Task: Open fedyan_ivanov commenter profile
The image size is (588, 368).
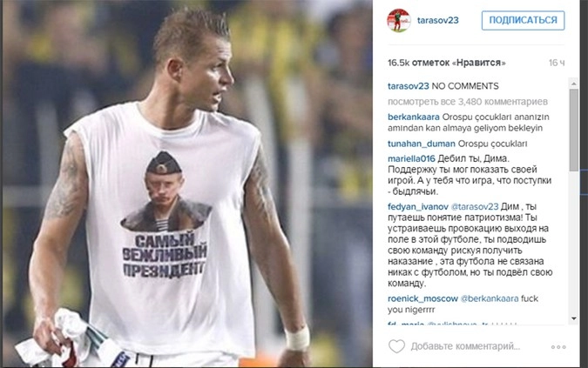Action: pyautogui.click(x=418, y=207)
